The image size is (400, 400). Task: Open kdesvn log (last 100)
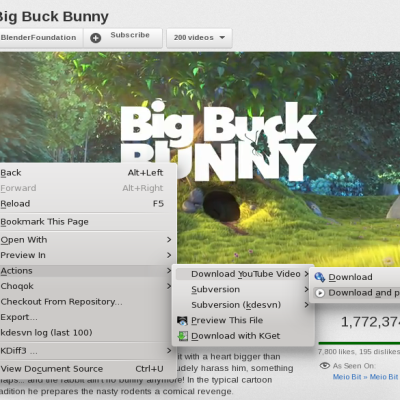[87, 333]
